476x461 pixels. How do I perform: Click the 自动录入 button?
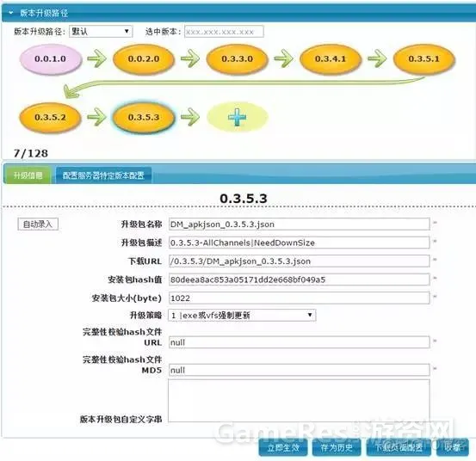(38, 224)
